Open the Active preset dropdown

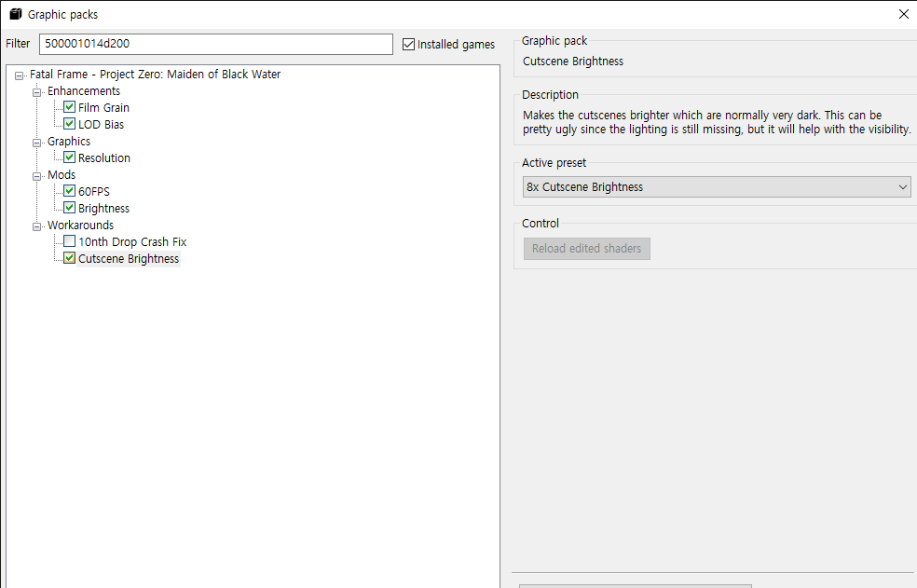coord(717,186)
